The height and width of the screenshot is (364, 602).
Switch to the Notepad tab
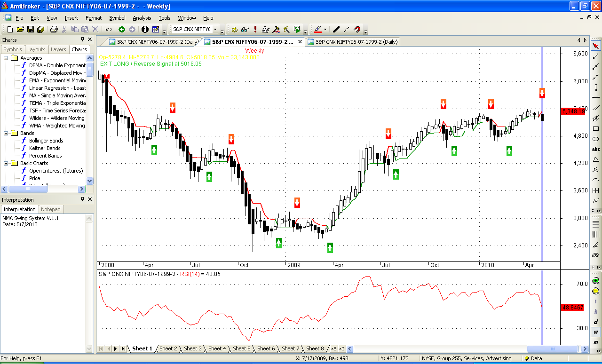click(x=51, y=209)
